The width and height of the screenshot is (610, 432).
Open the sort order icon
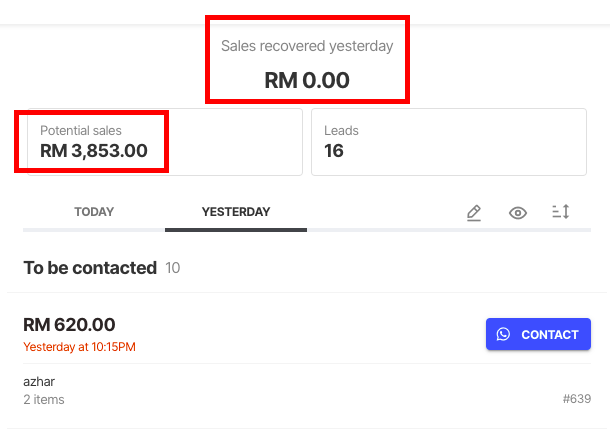[561, 212]
